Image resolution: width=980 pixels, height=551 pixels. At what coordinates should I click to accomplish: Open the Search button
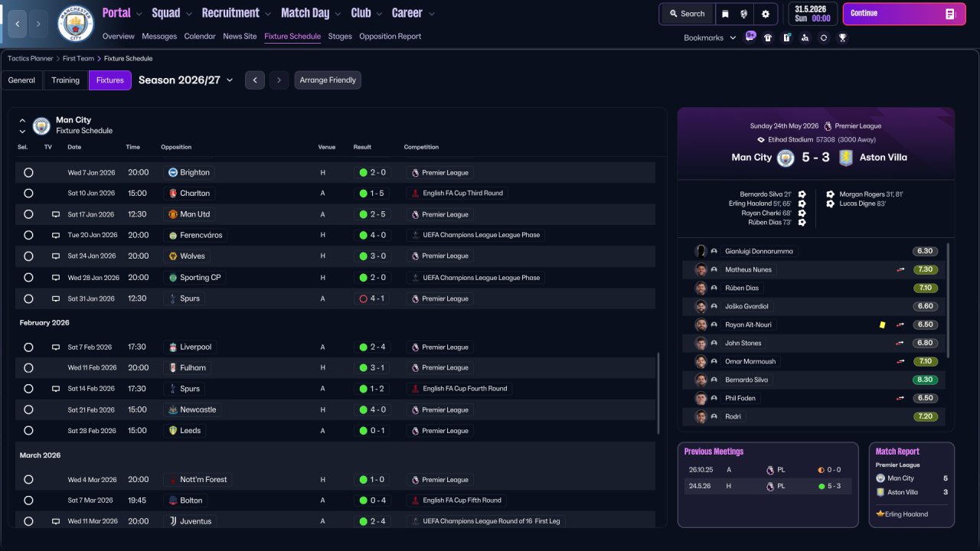click(687, 14)
